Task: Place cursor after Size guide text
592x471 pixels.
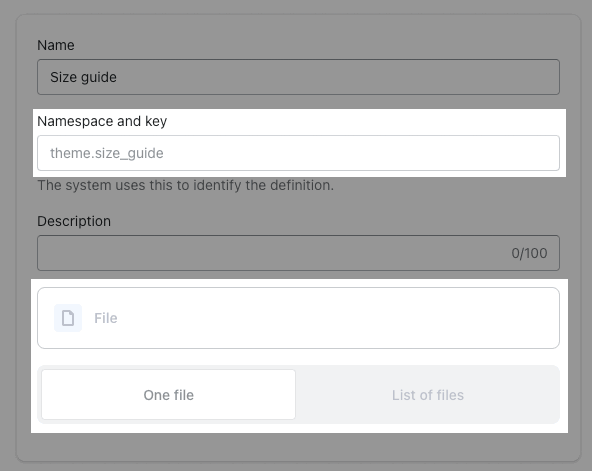Action: tap(117, 77)
